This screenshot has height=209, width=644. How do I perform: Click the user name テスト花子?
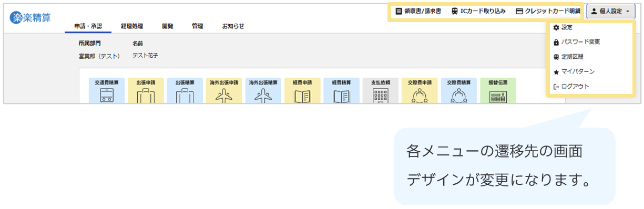pos(145,55)
